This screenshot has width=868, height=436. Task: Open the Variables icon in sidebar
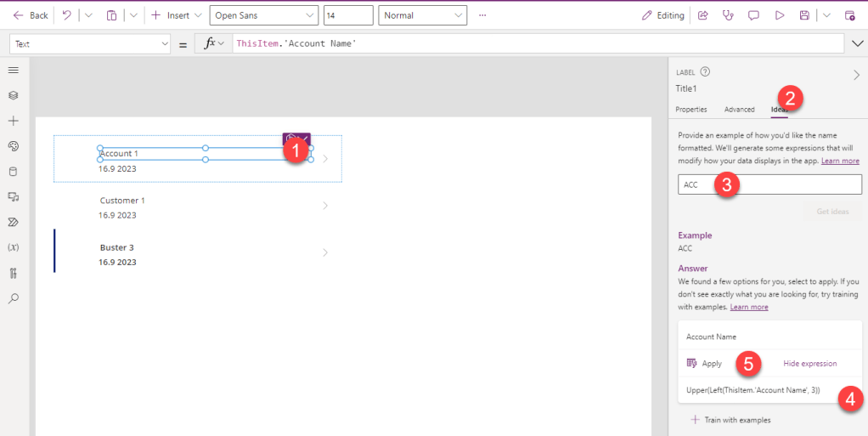click(x=13, y=247)
